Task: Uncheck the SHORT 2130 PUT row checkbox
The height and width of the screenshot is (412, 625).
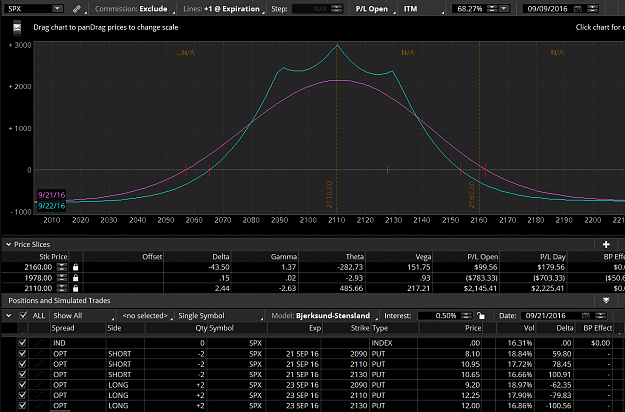Action: [x=22, y=374]
